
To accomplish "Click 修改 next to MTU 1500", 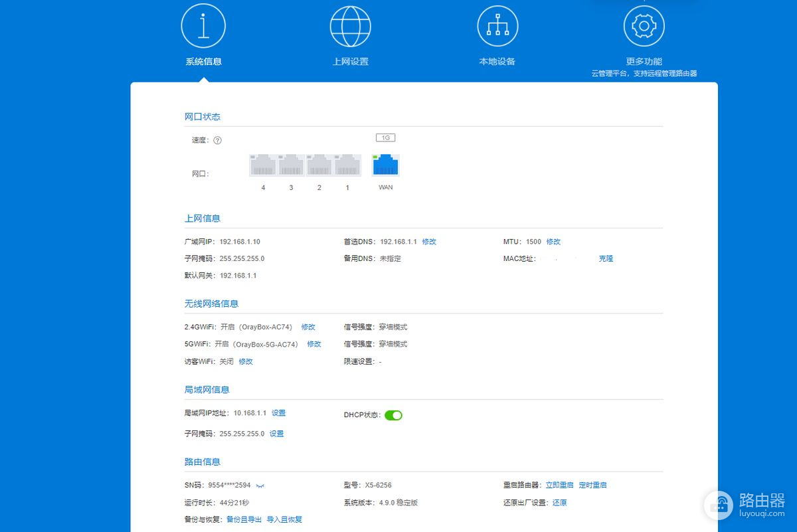I will [x=553, y=242].
